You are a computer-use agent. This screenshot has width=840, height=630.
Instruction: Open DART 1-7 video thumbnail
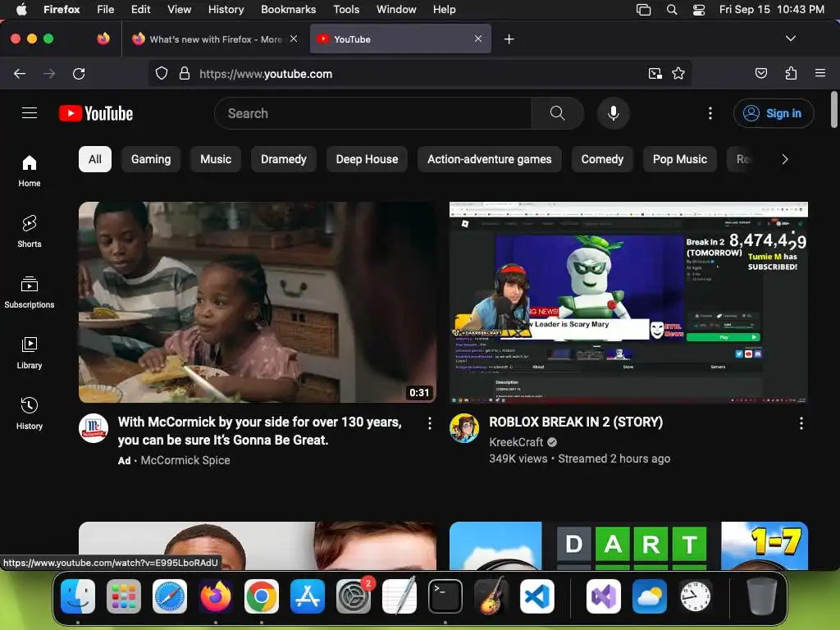click(628, 546)
